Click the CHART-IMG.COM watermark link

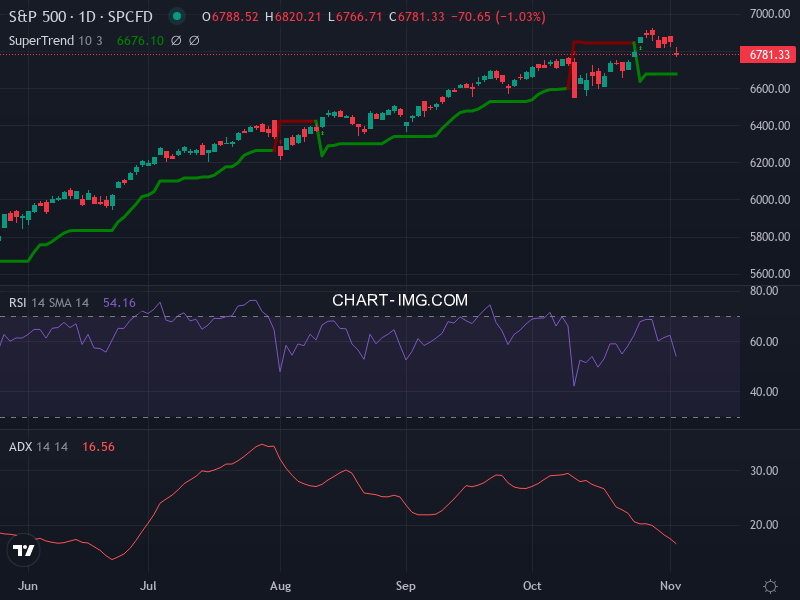click(x=400, y=299)
